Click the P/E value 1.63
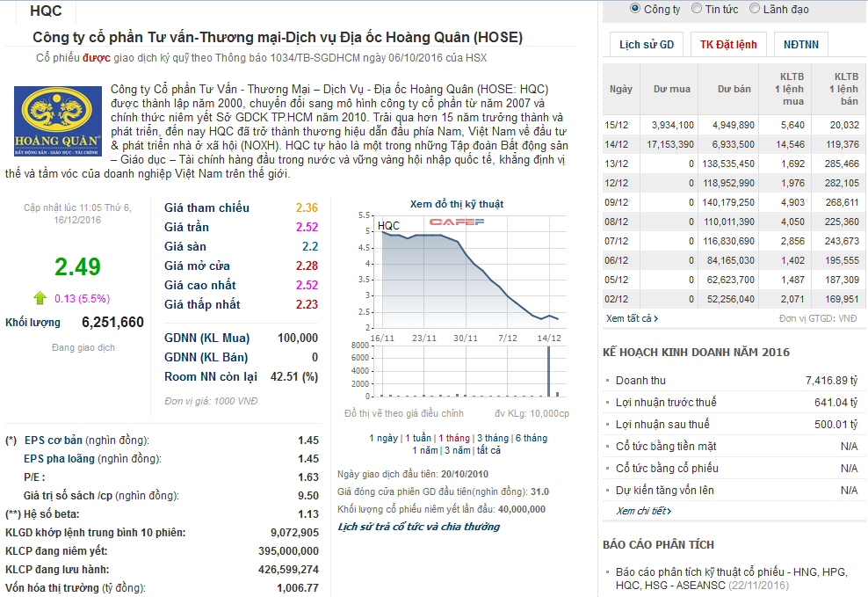The width and height of the screenshot is (868, 597). (x=308, y=477)
